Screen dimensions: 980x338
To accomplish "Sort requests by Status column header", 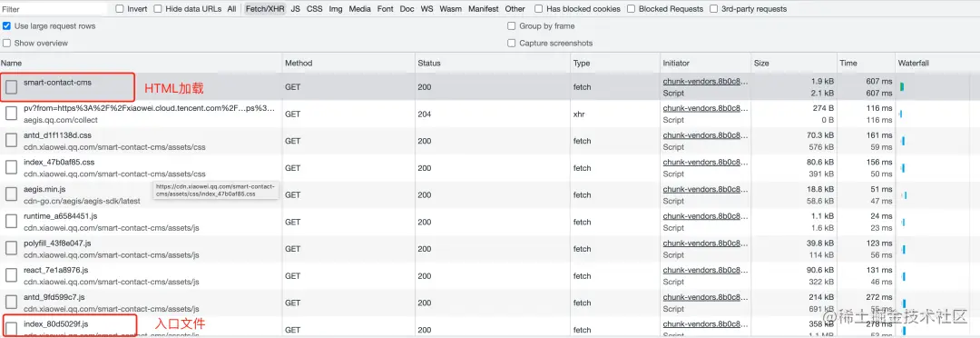I will click(429, 64).
